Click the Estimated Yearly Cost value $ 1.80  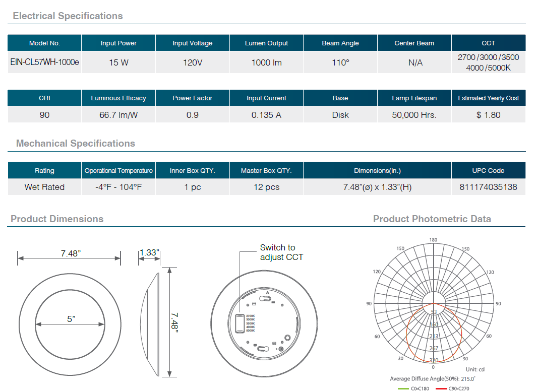pyautogui.click(x=488, y=115)
